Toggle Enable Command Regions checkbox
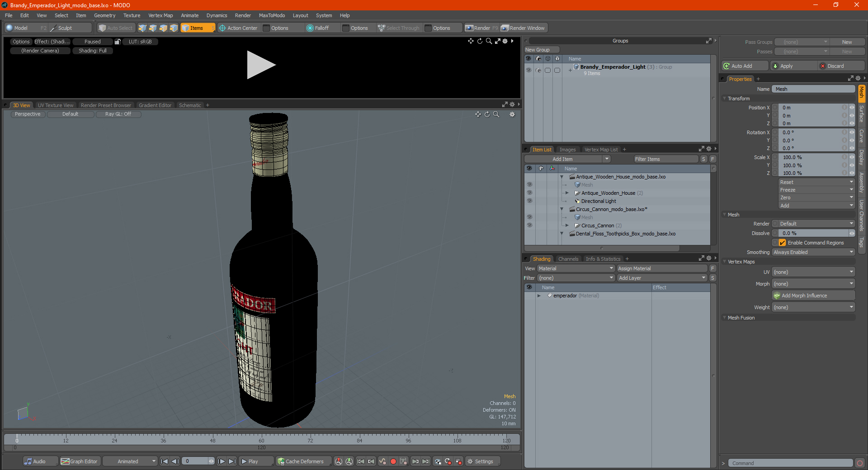Image resolution: width=868 pixels, height=470 pixels. click(x=782, y=243)
